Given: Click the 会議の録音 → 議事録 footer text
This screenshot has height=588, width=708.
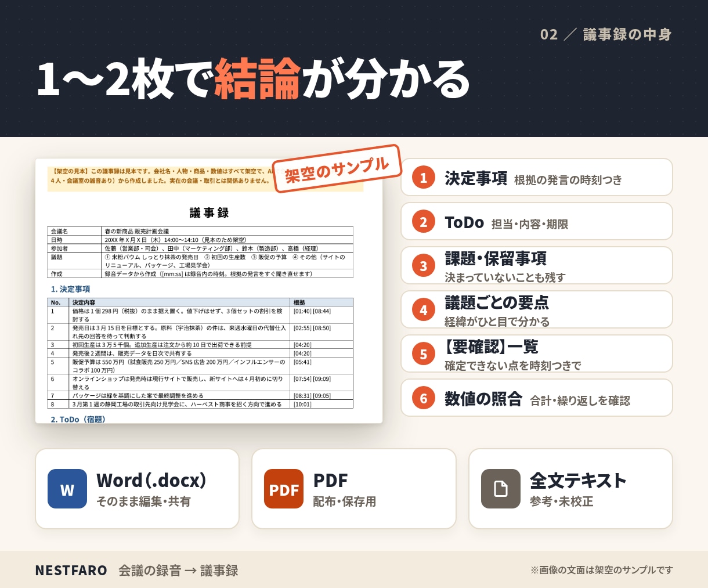Looking at the screenshot, I should point(178,571).
